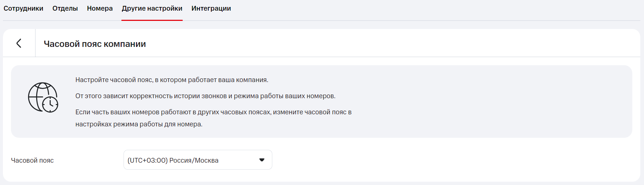
Task: Open the Интеграции tab
Action: 211,8
